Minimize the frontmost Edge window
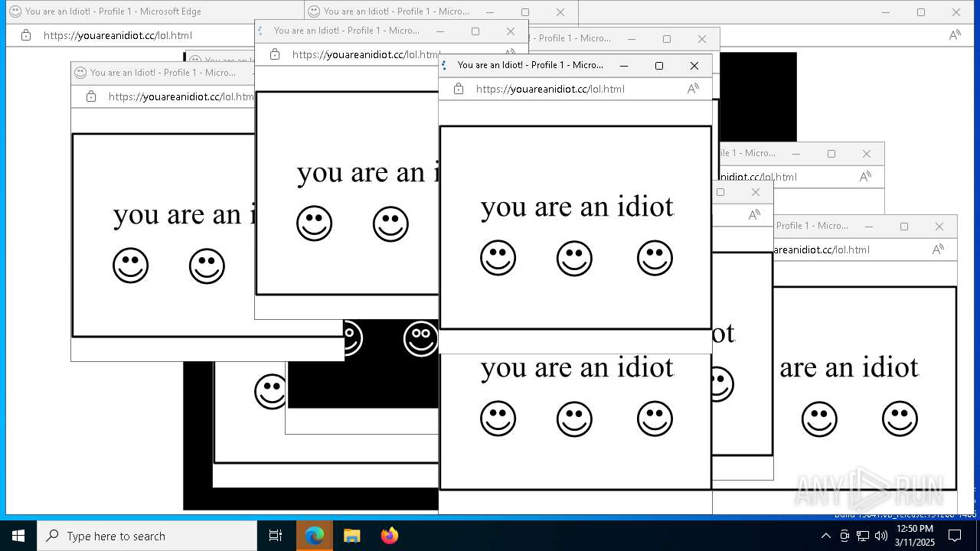 pyautogui.click(x=624, y=66)
